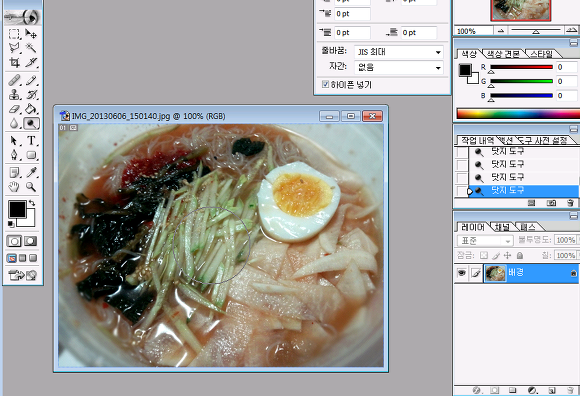Viewport: 580px width, 396px height.
Task: Collapse the History panel group
Action: [573, 129]
